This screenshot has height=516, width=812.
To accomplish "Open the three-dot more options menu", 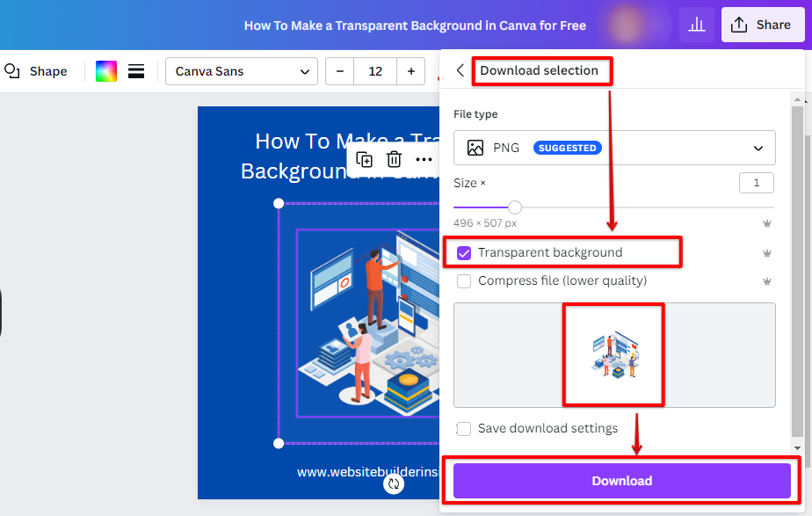I will 424,160.
